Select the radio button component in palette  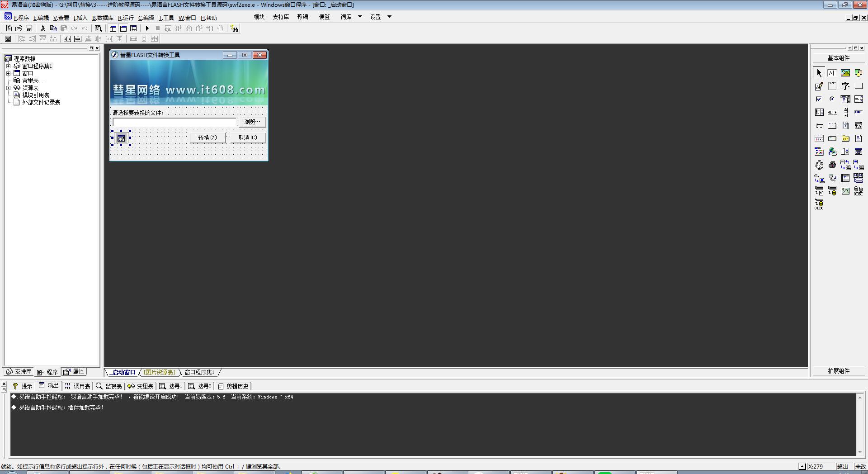pyautogui.click(x=832, y=99)
